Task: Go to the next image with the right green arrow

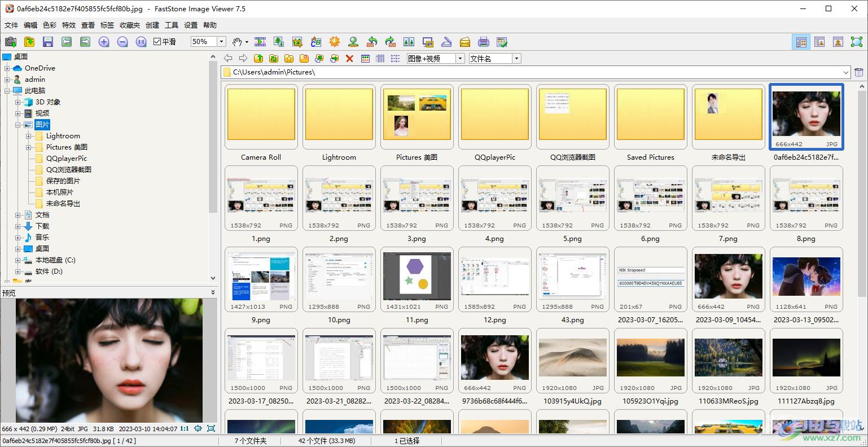Action: tap(85, 42)
